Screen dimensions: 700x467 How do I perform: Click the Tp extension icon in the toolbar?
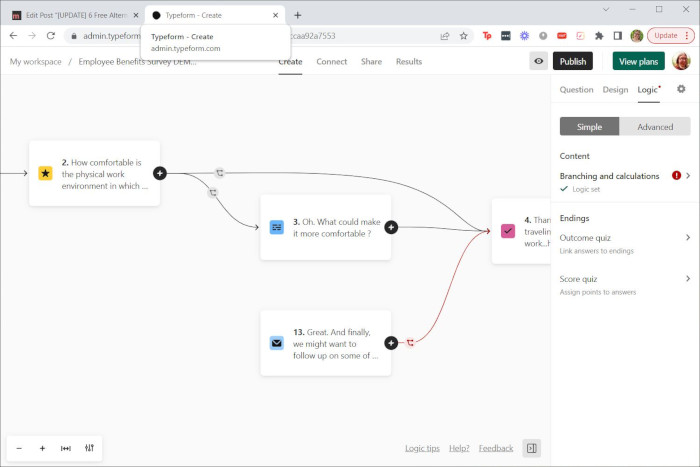click(487, 36)
